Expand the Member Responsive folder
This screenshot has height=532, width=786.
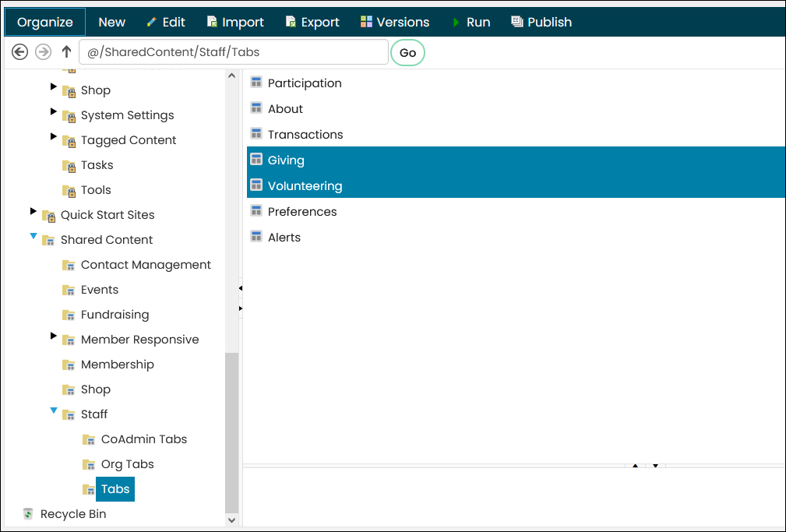[x=54, y=336]
